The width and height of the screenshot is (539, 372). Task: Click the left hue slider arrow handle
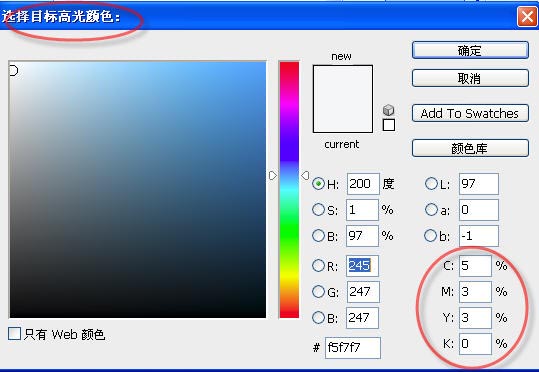[x=273, y=176]
